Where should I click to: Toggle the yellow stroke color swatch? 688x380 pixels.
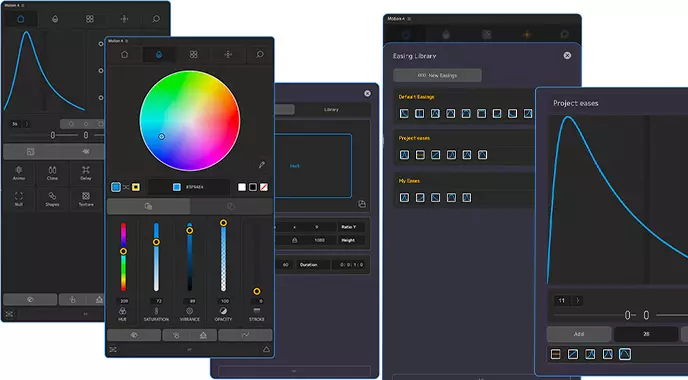click(136, 187)
